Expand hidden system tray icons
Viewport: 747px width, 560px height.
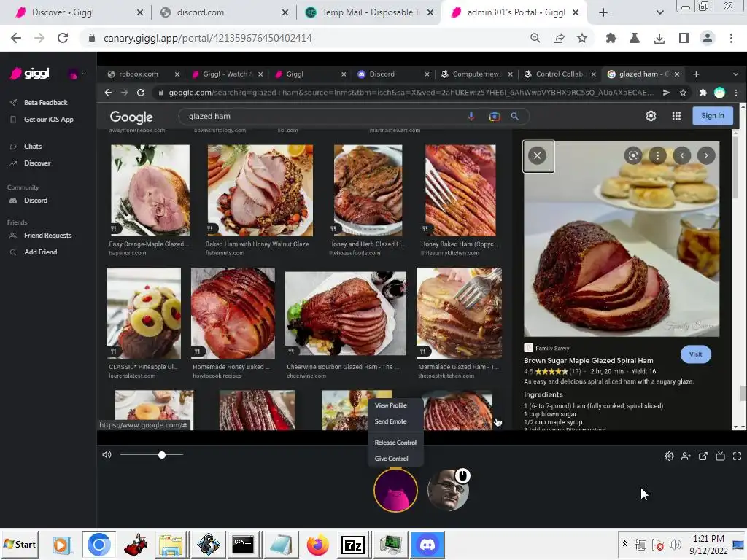(x=624, y=544)
